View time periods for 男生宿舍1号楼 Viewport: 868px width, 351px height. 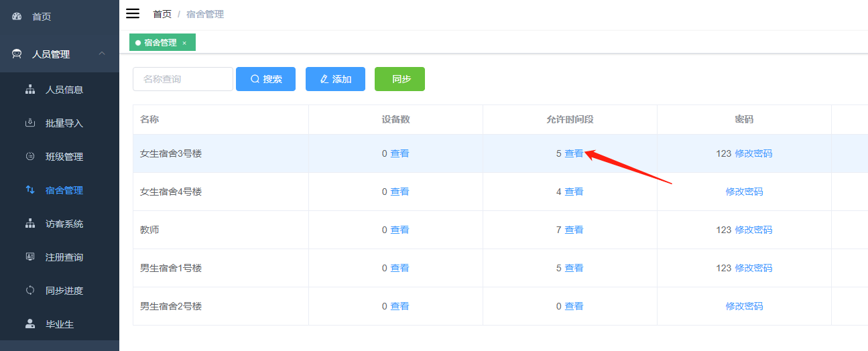574,268
